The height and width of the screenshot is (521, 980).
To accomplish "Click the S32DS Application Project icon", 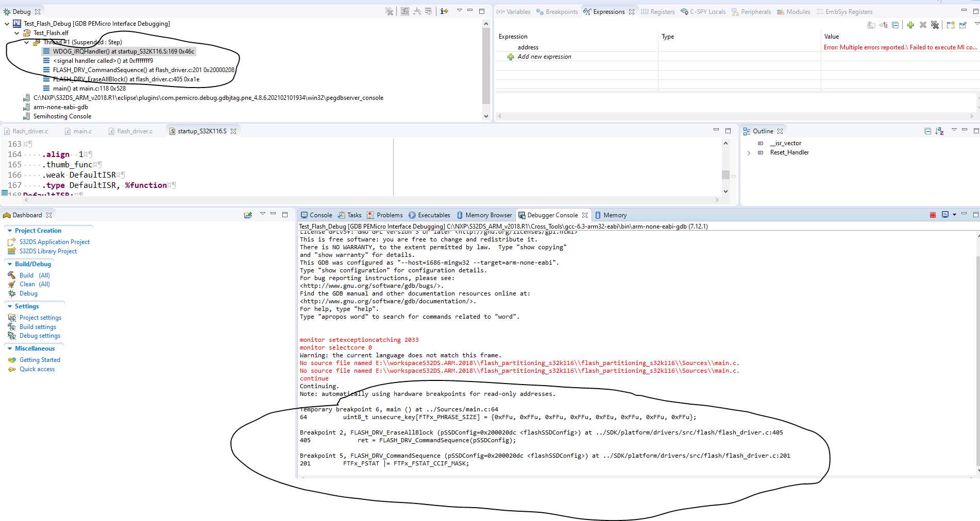I will pyautogui.click(x=11, y=241).
